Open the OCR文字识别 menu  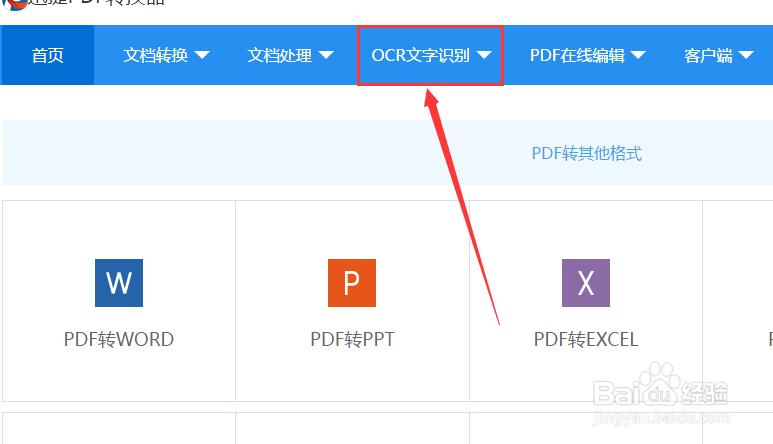pos(420,55)
